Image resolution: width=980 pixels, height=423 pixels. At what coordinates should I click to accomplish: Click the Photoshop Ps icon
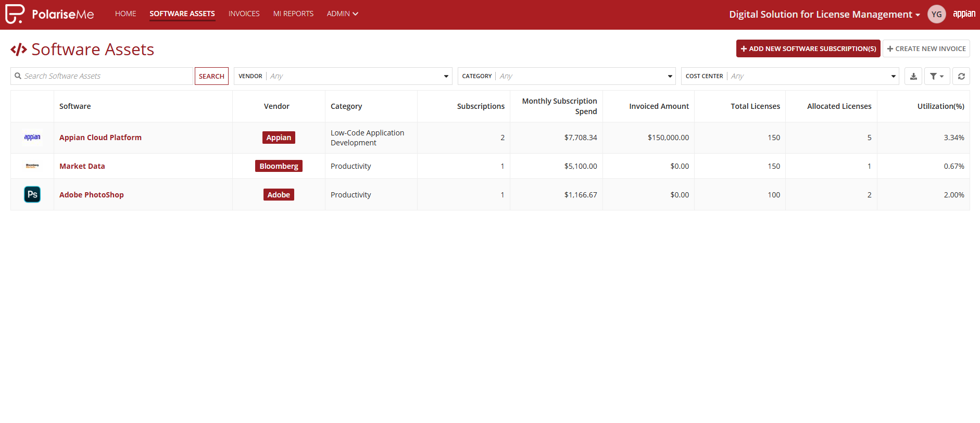click(x=32, y=194)
